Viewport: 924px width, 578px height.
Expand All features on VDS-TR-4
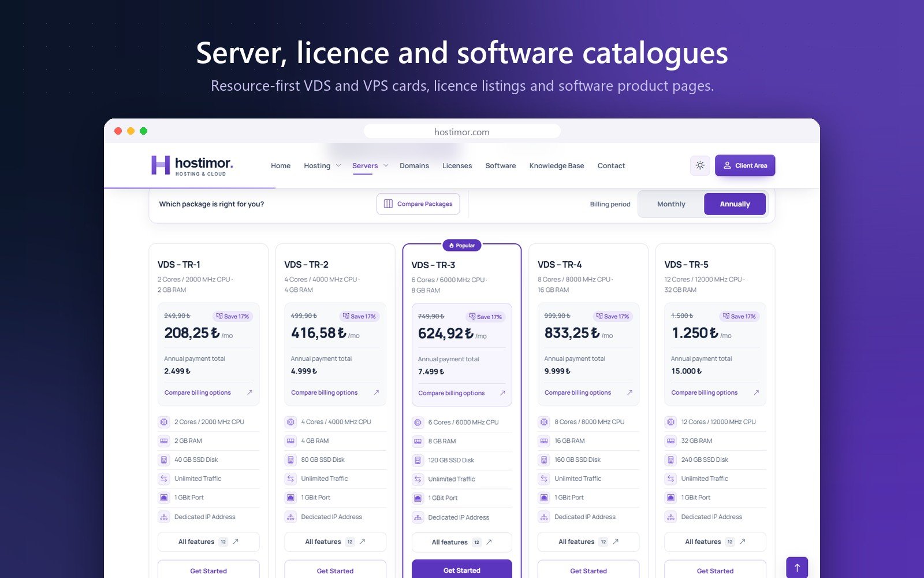588,542
